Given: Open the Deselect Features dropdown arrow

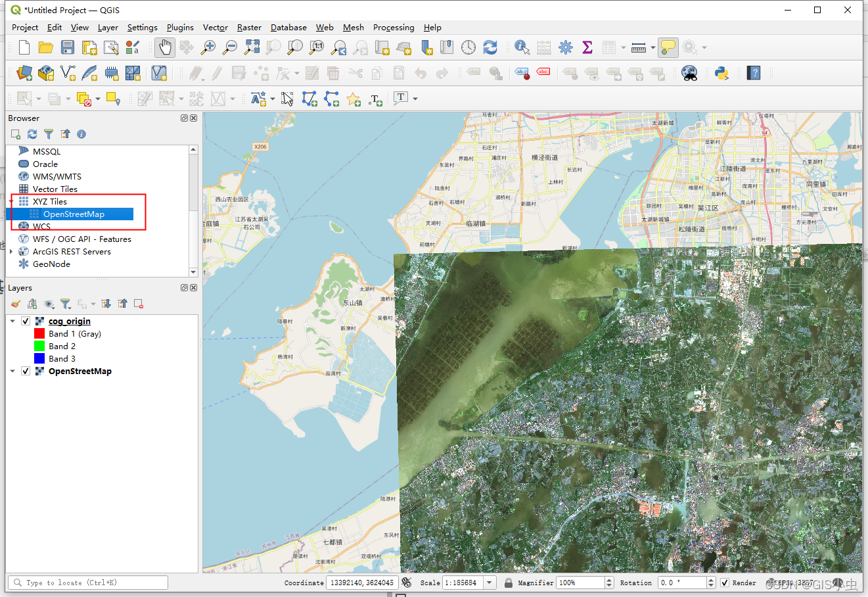Looking at the screenshot, I should click(x=98, y=99).
